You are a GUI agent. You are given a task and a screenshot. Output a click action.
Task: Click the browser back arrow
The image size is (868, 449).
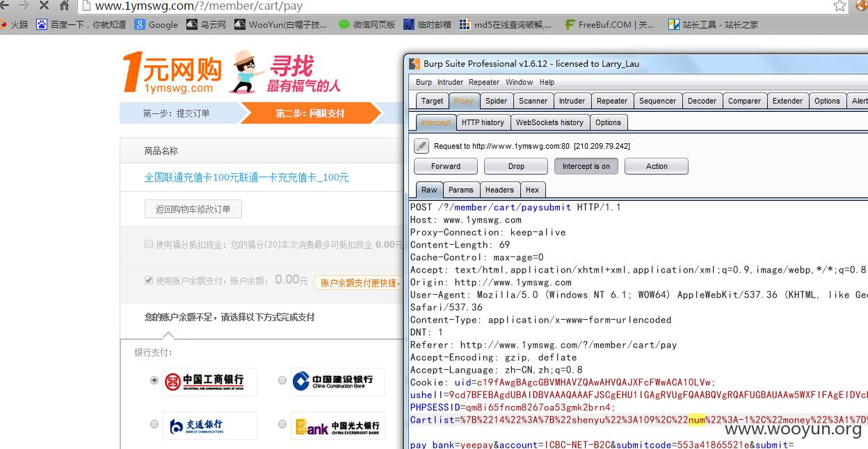(6, 6)
